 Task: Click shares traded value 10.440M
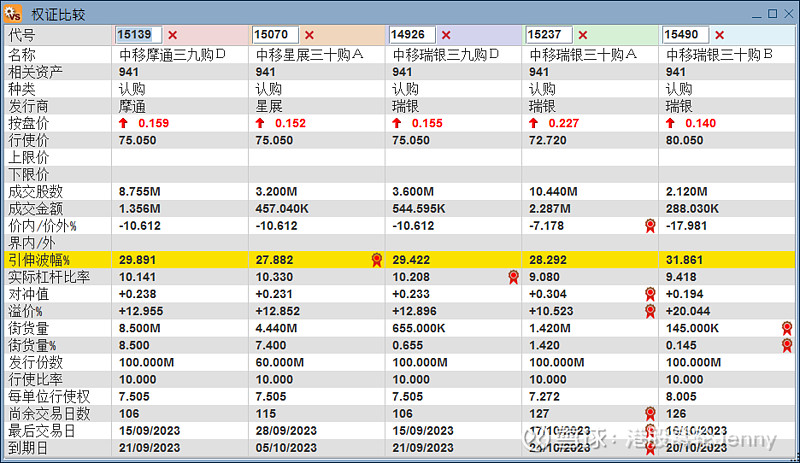553,191
